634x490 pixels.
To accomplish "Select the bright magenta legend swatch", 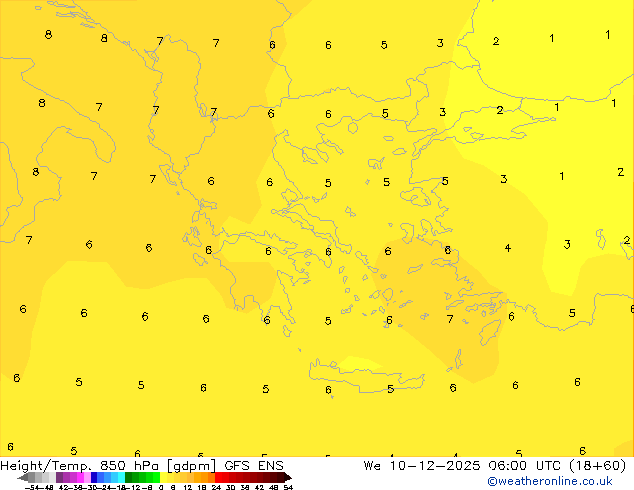I will [x=80, y=477].
